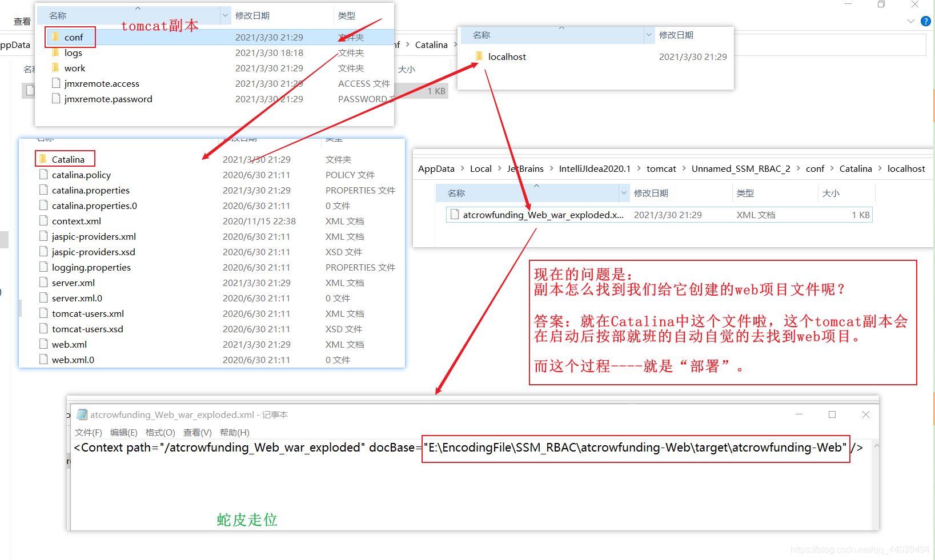
Task: Expand breadcrumb chevron after Local
Action: click(x=499, y=168)
